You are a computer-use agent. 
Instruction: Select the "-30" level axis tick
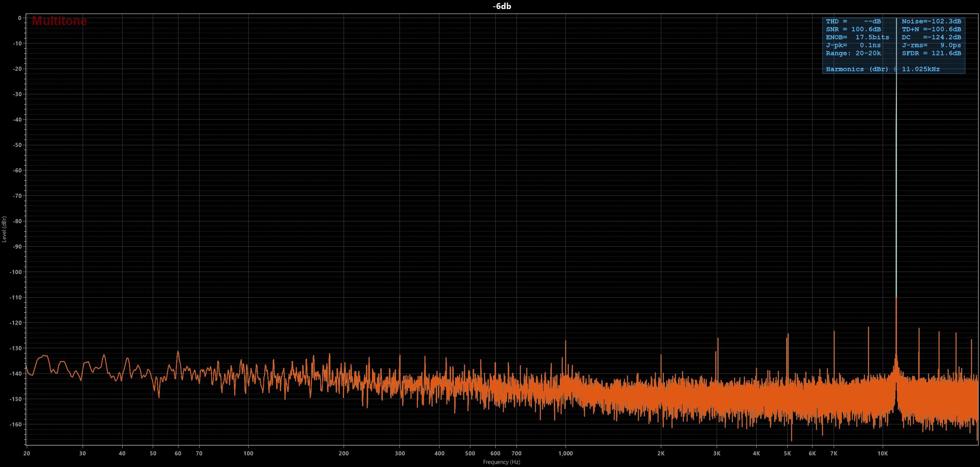[x=17, y=94]
